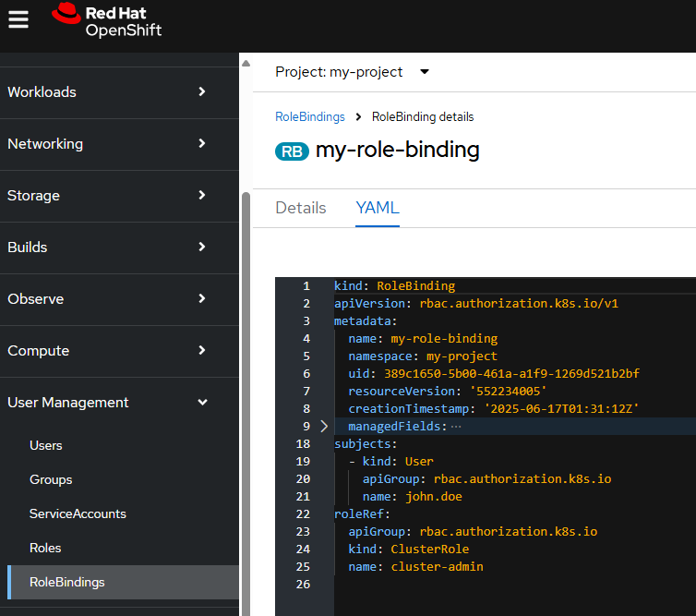Collapse the User Management section

pyautogui.click(x=119, y=403)
